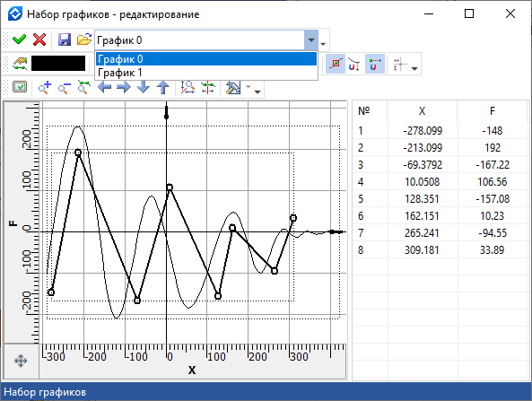This screenshot has height=401, width=532.
Task: Open the black line color swatch
Action: 58,64
